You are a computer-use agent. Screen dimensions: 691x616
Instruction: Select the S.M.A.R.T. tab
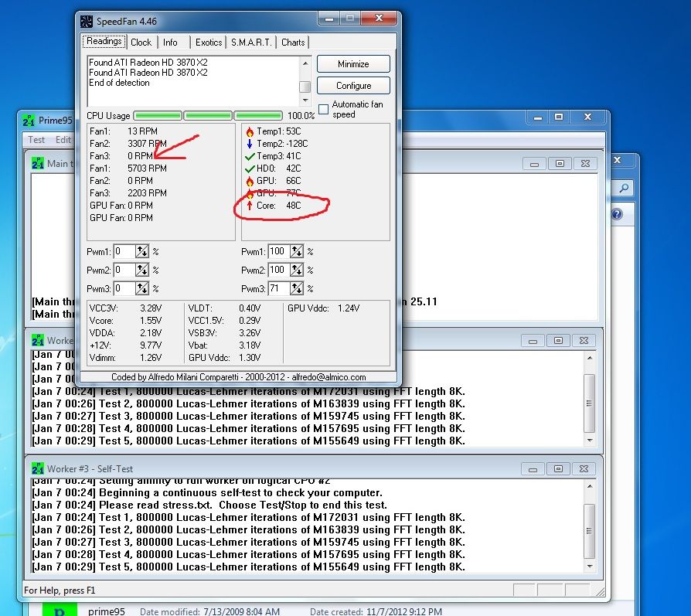pyautogui.click(x=251, y=43)
